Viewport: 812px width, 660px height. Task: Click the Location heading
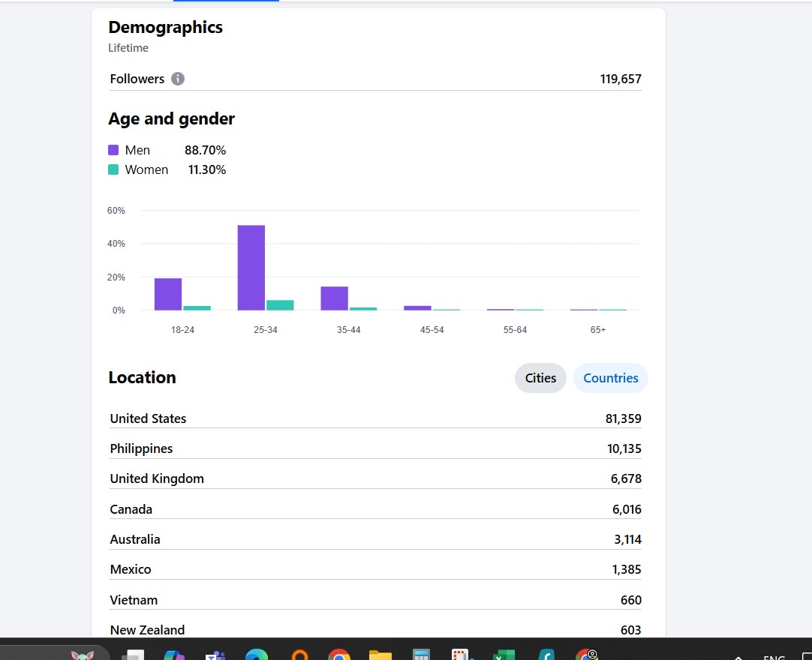tap(143, 377)
